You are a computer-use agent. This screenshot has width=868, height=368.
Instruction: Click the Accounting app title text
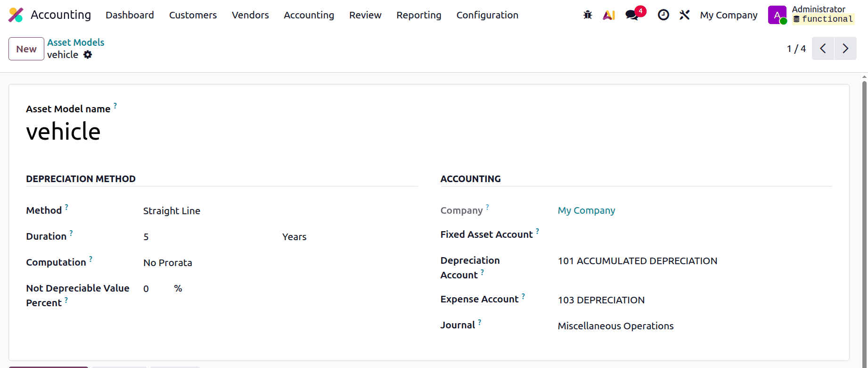coord(61,15)
